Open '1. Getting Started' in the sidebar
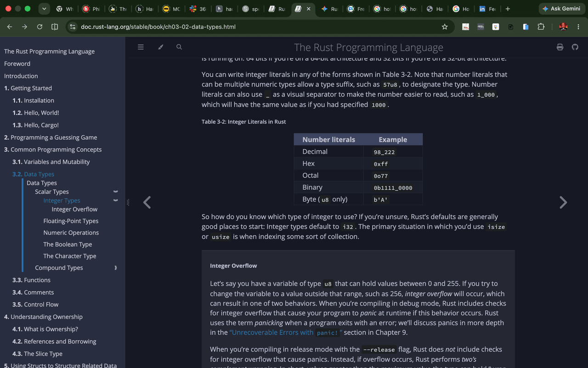The width and height of the screenshot is (588, 368). pyautogui.click(x=28, y=88)
